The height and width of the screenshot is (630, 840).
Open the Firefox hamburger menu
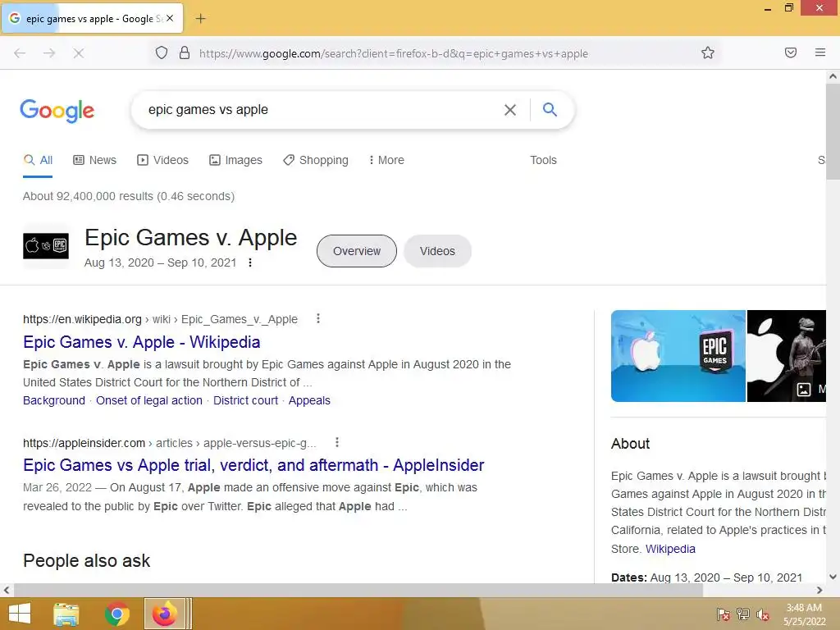click(x=820, y=52)
